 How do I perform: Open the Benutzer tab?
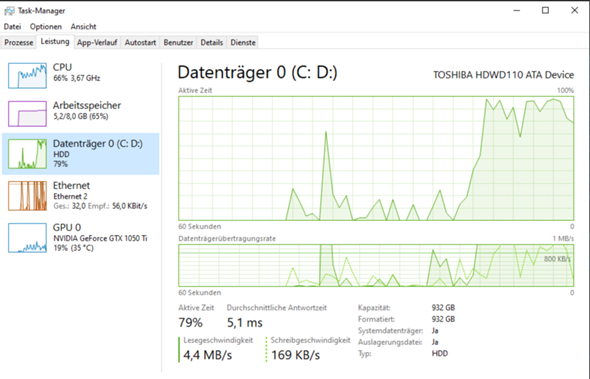coord(178,43)
